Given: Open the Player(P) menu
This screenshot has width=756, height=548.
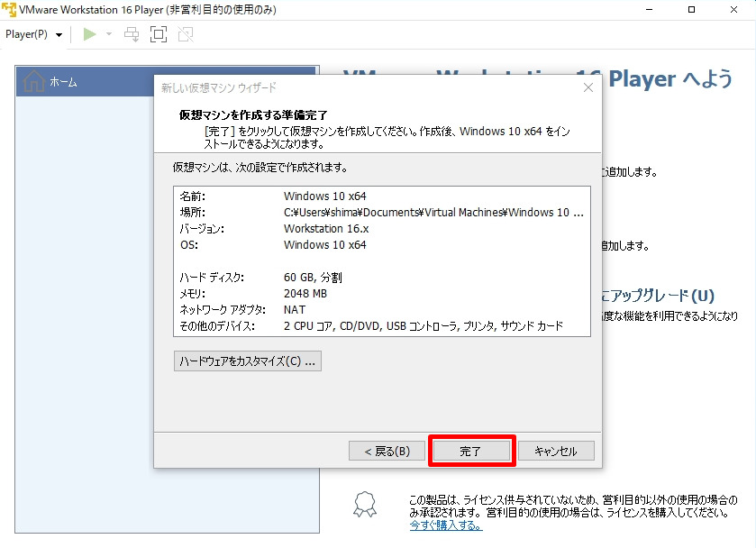Looking at the screenshot, I should pyautogui.click(x=33, y=34).
